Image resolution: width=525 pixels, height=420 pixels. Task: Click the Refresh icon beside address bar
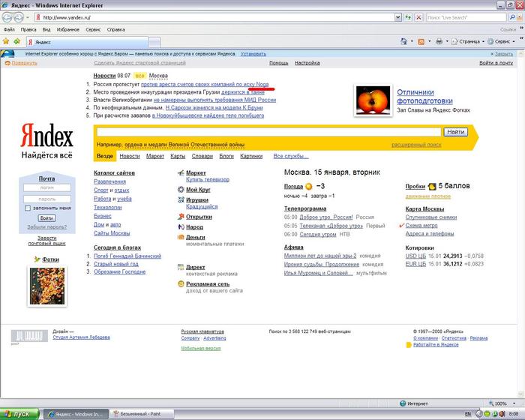click(408, 17)
